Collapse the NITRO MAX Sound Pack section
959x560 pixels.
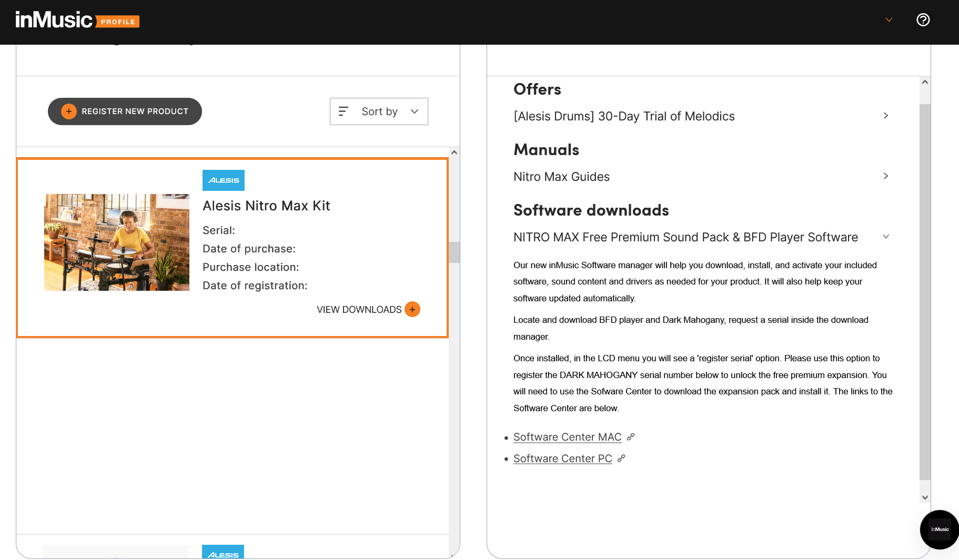click(885, 237)
